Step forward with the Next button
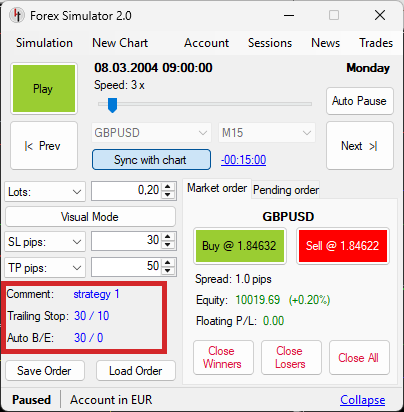This screenshot has height=412, width=404. (x=360, y=146)
